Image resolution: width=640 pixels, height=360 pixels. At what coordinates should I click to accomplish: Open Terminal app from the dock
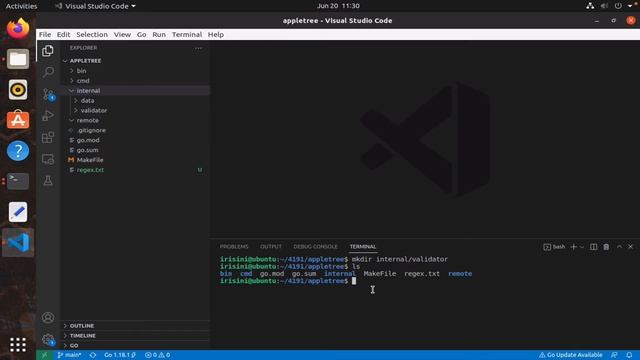click(18, 181)
